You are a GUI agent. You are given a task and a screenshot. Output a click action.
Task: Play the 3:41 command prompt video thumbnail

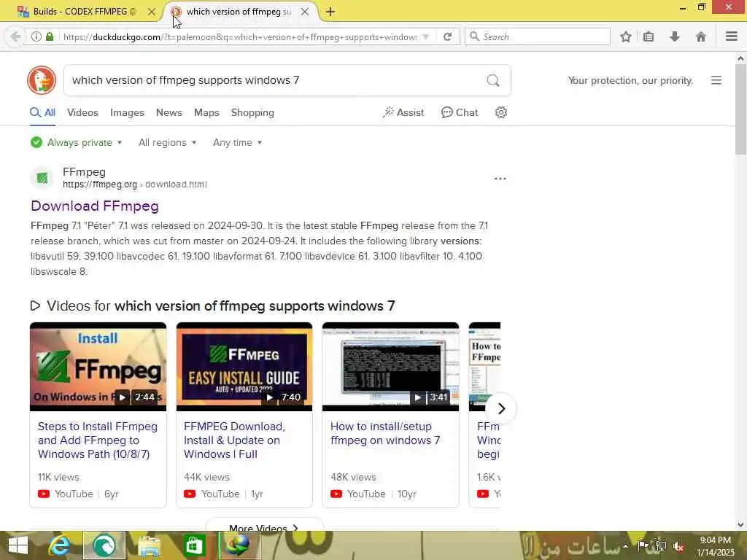pos(391,367)
